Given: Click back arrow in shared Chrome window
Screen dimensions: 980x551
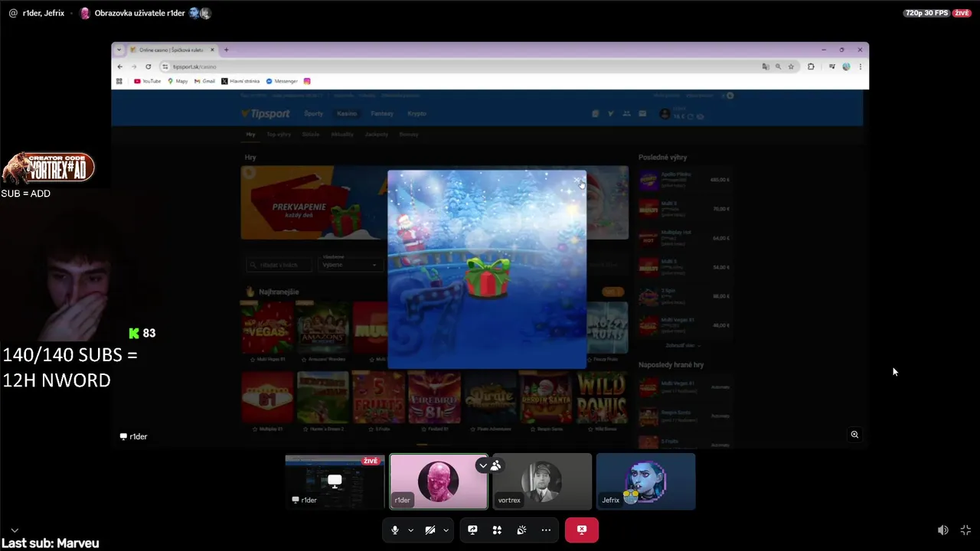Looking at the screenshot, I should pos(119,67).
